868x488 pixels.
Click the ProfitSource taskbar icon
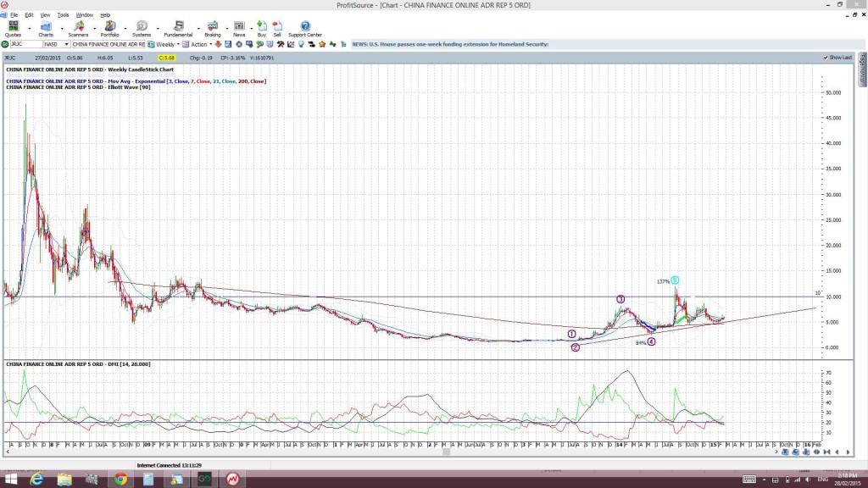point(232,480)
